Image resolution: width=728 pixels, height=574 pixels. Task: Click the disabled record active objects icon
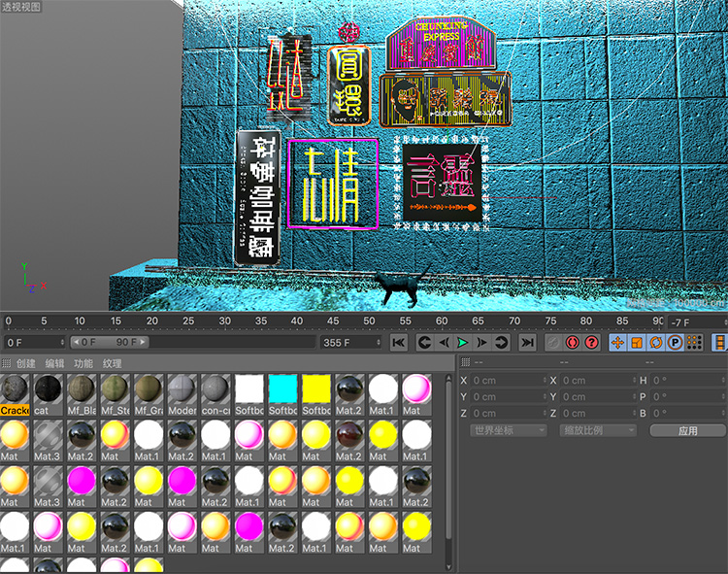552,343
